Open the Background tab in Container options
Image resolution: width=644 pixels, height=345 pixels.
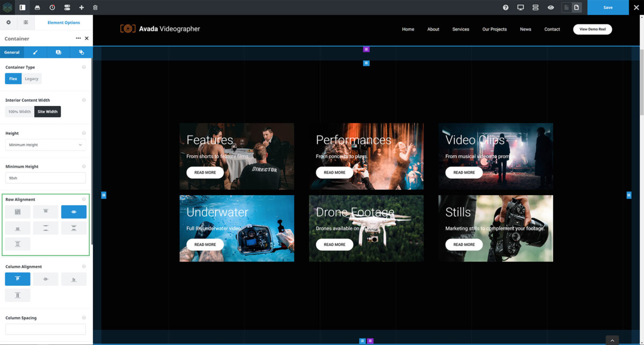coord(58,52)
